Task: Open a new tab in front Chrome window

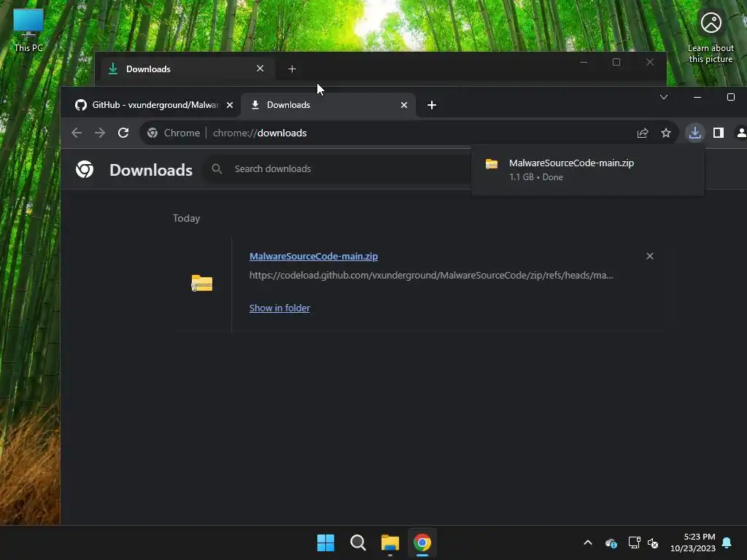Action: [x=432, y=105]
